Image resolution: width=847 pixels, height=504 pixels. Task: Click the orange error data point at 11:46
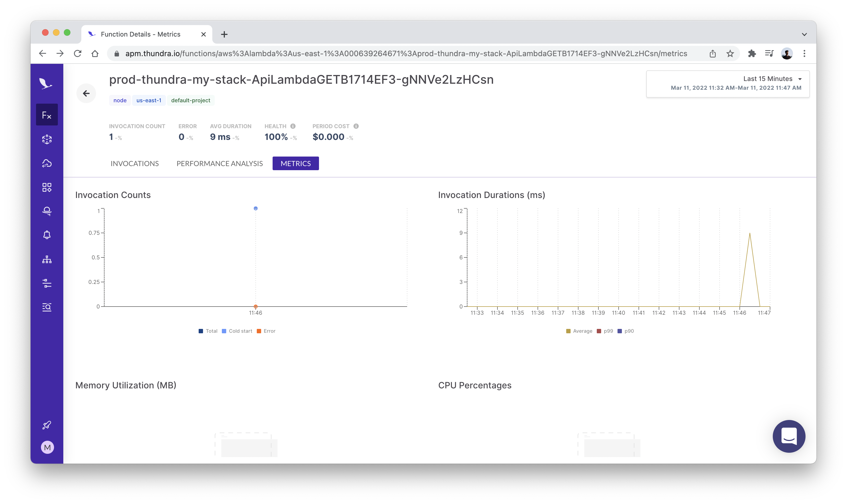(x=255, y=306)
